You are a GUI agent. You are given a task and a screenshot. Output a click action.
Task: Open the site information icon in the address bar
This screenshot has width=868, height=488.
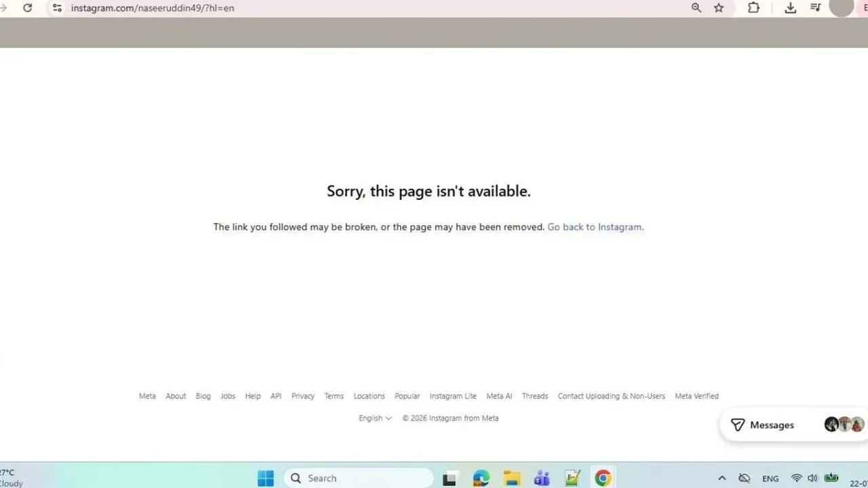point(57,8)
